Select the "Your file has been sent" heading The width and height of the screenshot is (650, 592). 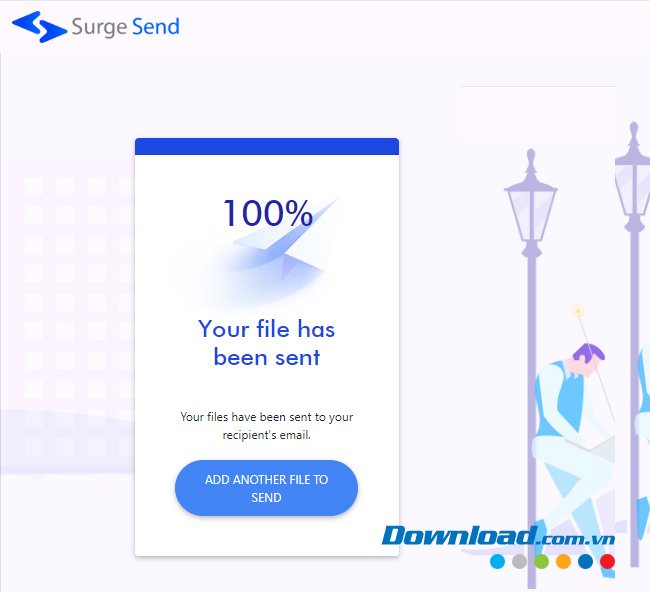[x=267, y=343]
